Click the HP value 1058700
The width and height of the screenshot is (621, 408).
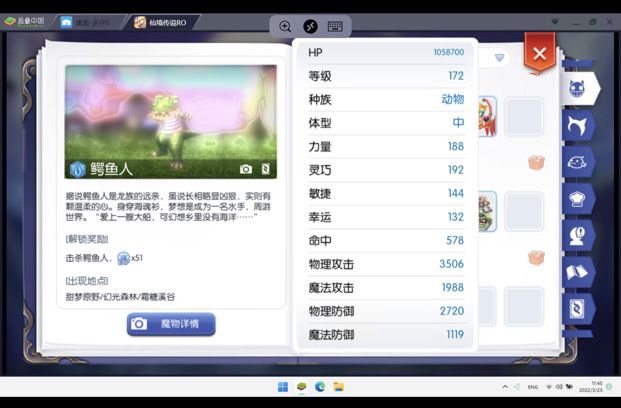(x=448, y=52)
